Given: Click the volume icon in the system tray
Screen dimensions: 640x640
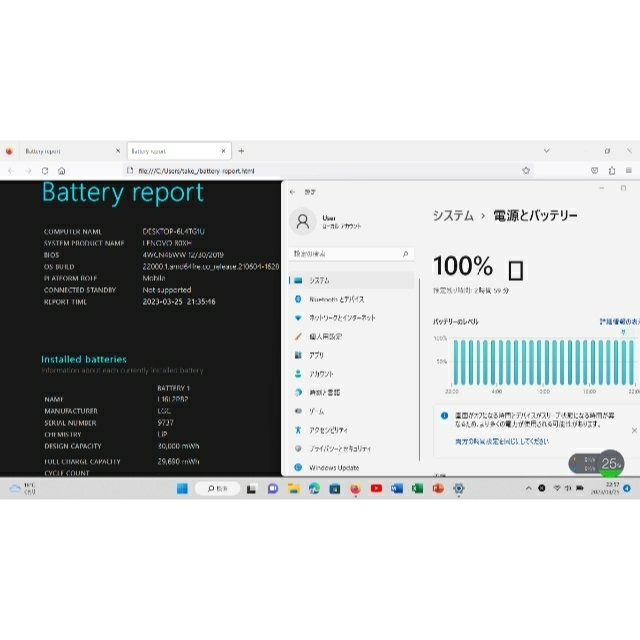Looking at the screenshot, I should [x=568, y=488].
